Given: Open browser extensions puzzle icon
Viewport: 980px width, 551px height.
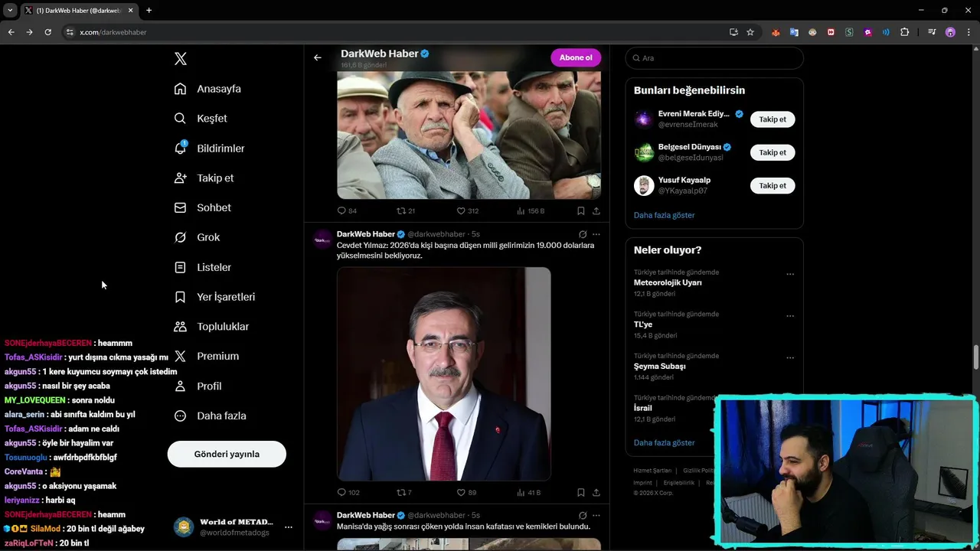Looking at the screenshot, I should 905,32.
